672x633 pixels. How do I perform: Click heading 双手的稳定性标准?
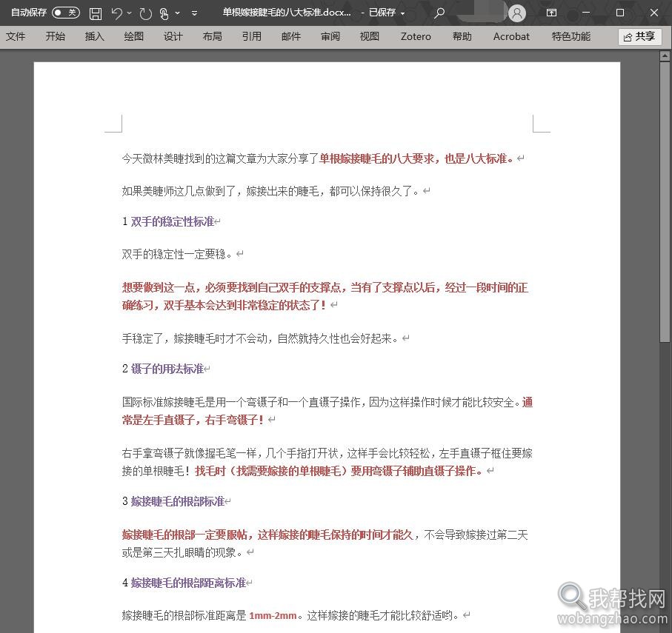coord(173,221)
